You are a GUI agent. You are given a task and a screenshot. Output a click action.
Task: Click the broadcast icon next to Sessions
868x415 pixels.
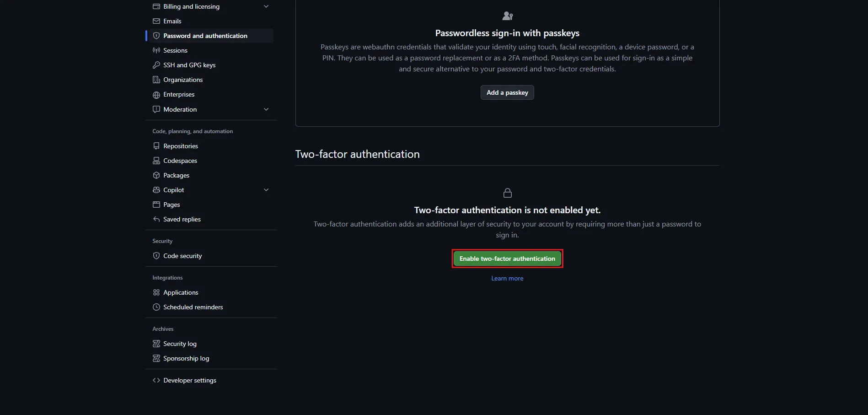pyautogui.click(x=156, y=50)
